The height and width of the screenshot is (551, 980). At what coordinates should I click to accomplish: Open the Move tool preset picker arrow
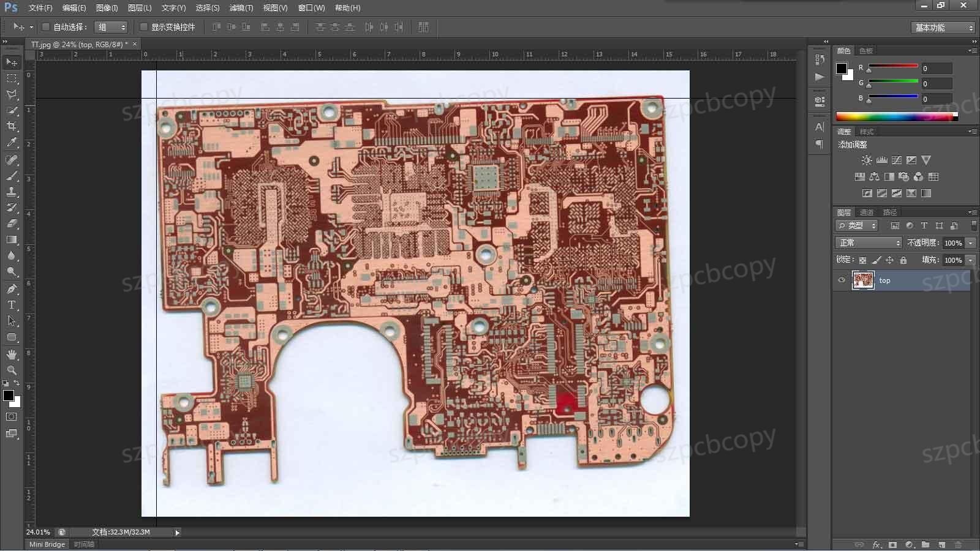pos(31,27)
